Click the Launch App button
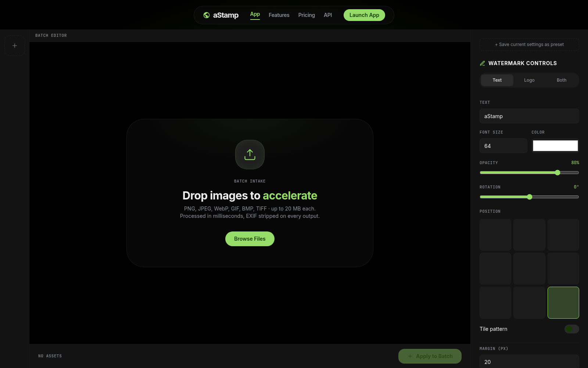The height and width of the screenshot is (368, 588). click(364, 15)
